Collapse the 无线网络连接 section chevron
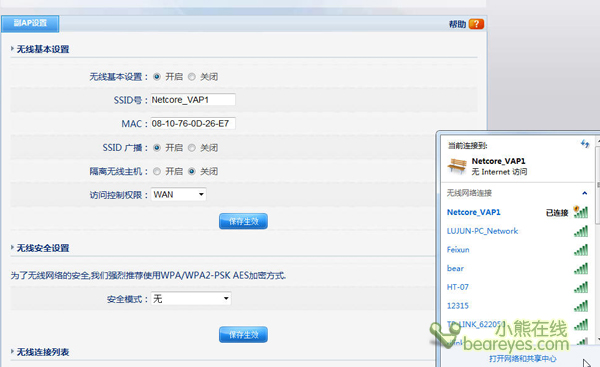Image resolution: width=600 pixels, height=367 pixels. [x=584, y=193]
